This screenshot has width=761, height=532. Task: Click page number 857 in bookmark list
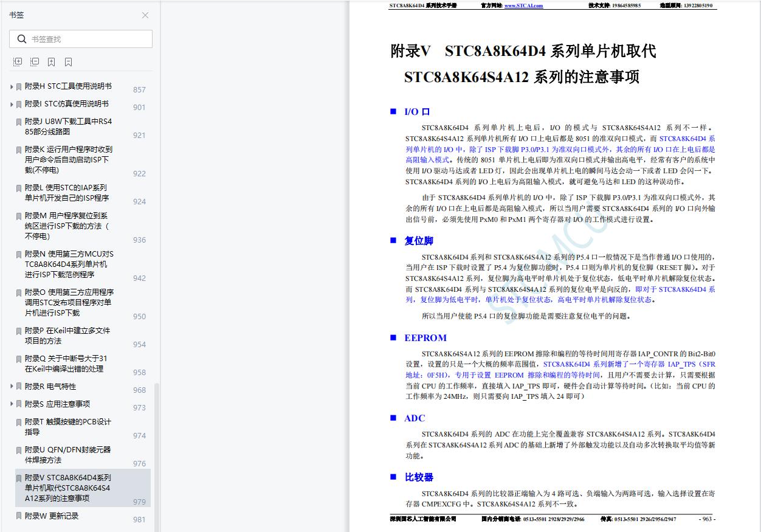pos(139,90)
